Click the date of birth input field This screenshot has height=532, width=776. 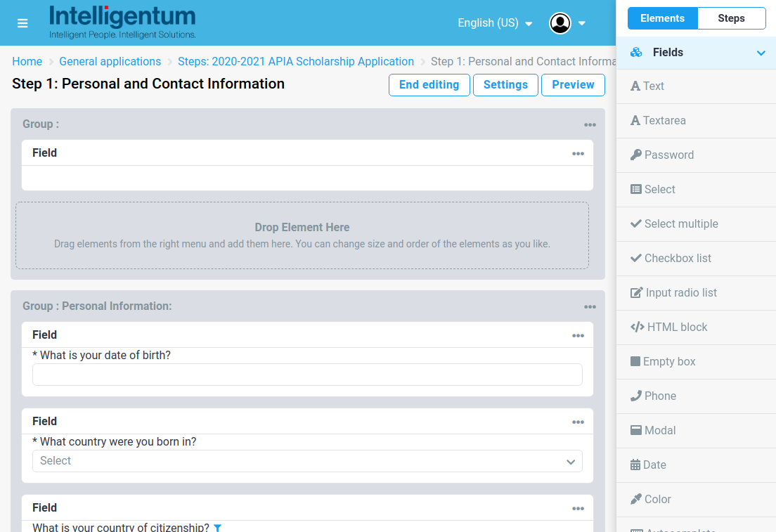[307, 375]
